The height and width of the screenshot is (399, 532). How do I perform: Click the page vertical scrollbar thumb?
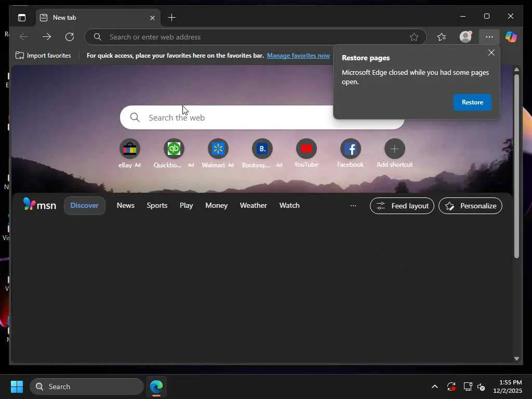(516, 166)
